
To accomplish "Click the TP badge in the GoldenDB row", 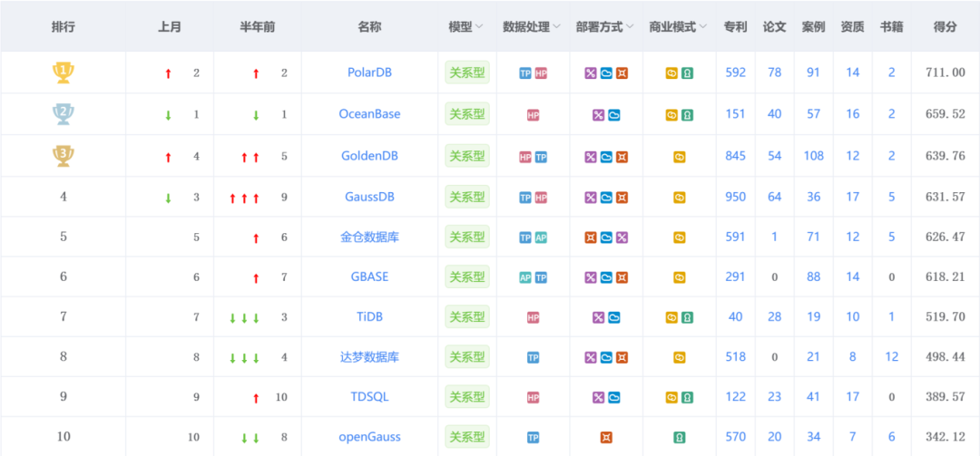I will coord(541,157).
